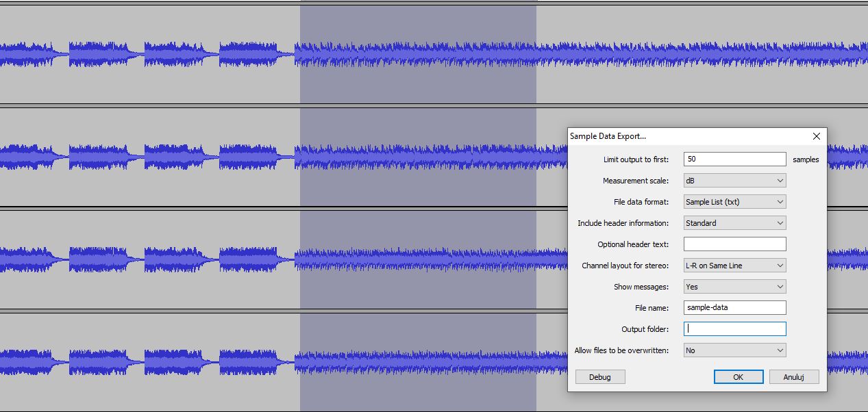Open the Show messages dropdown
Image resolution: width=868 pixels, height=412 pixels.
734,286
